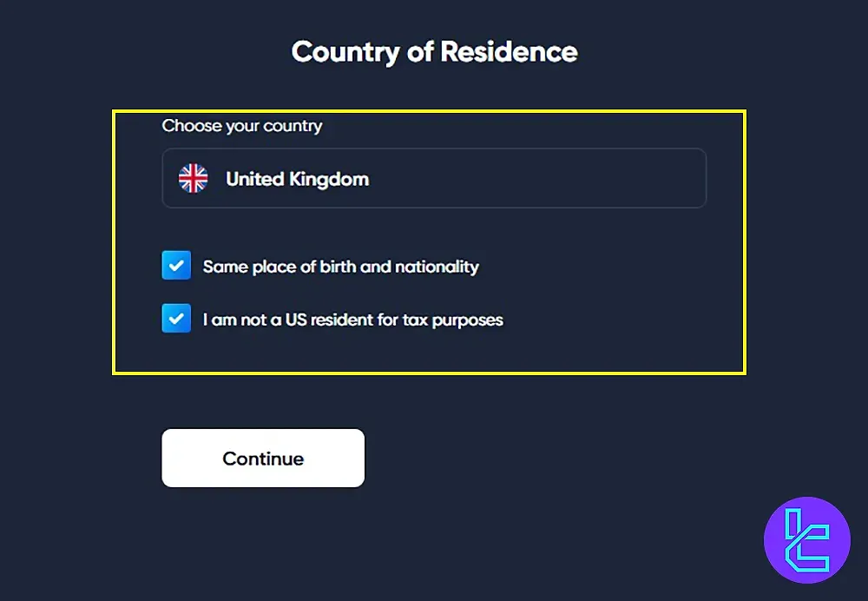The width and height of the screenshot is (868, 601).
Task: Click the checkmark icon in the US resident checkbox
Action: click(176, 319)
